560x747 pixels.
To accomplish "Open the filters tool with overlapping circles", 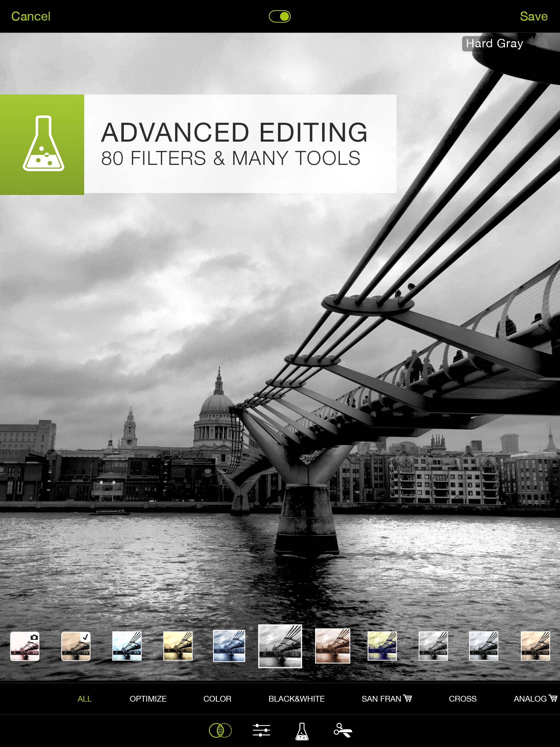I will pos(220,730).
